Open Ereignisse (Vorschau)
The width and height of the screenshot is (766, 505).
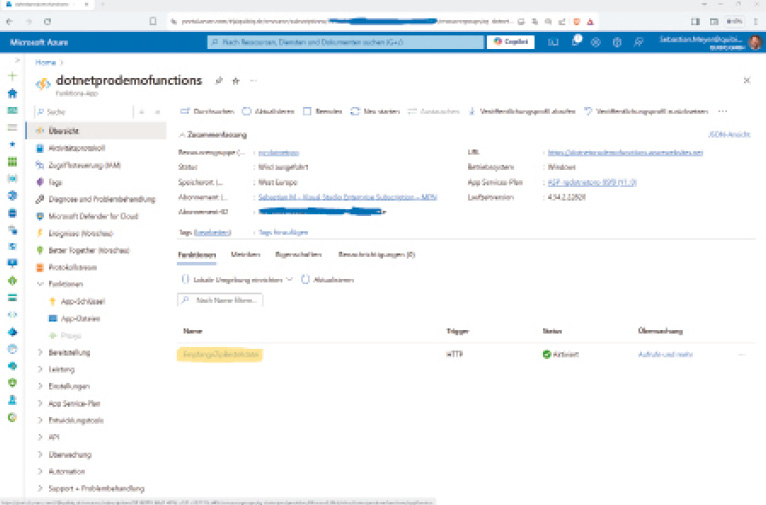click(81, 233)
